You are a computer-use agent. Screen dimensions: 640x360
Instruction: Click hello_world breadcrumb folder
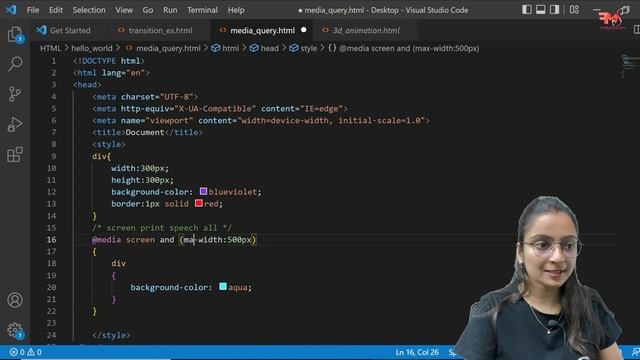point(91,48)
